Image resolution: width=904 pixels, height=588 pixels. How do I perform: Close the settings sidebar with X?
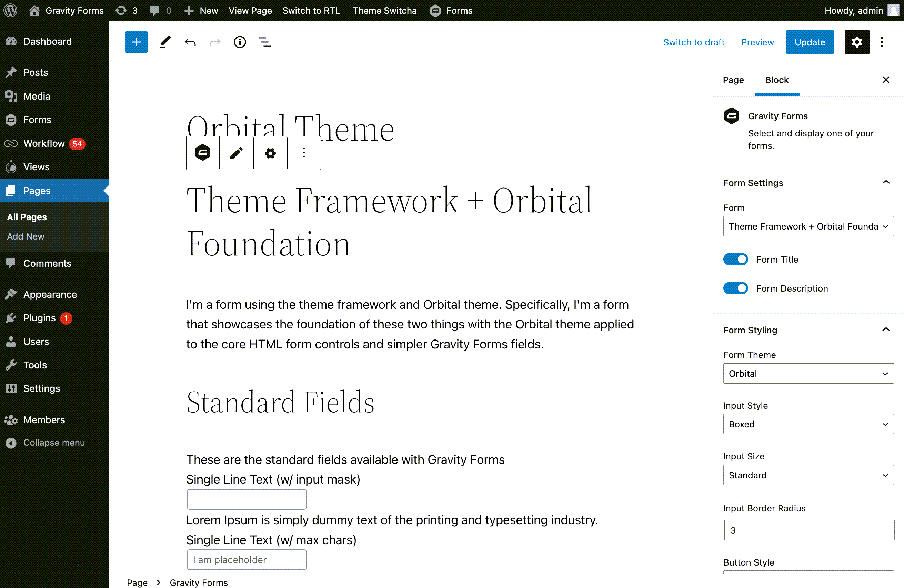[886, 80]
